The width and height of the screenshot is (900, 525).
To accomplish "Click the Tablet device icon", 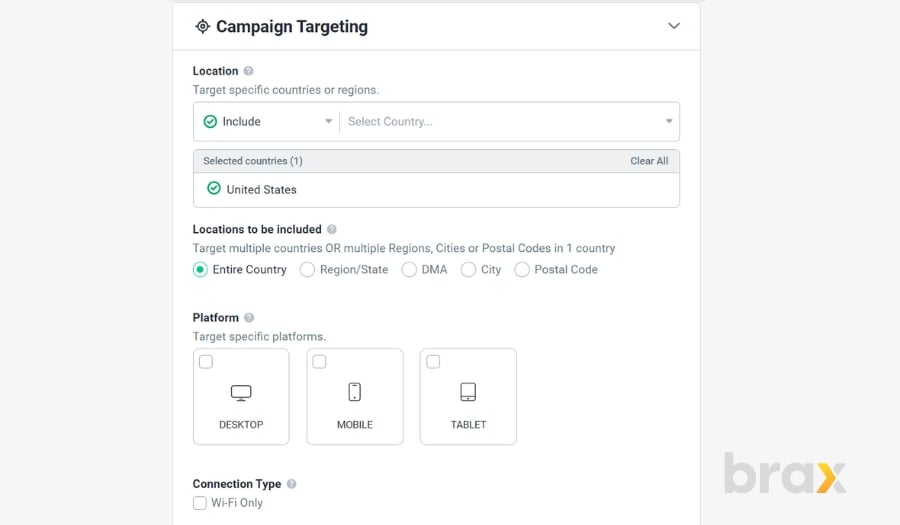I will tap(468, 392).
